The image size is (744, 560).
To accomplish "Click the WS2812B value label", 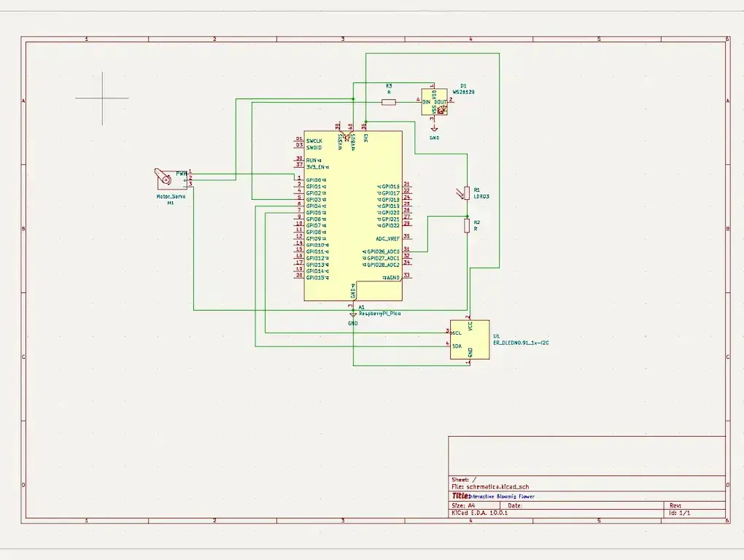I will (x=463, y=92).
